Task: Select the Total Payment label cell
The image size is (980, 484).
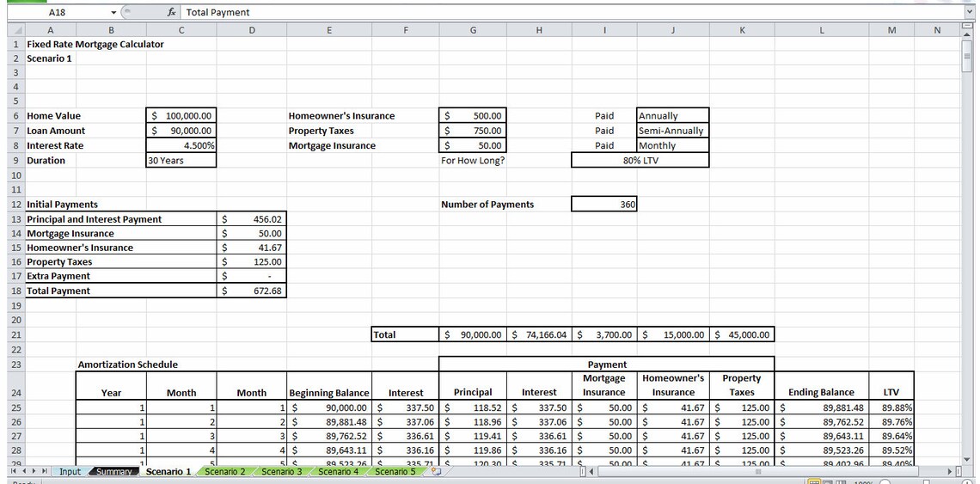Action: pos(121,291)
